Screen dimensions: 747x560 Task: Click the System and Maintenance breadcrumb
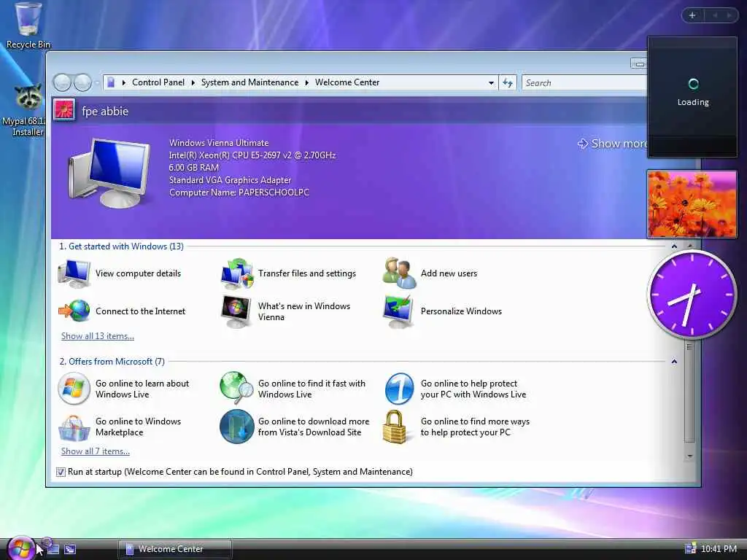pos(249,82)
